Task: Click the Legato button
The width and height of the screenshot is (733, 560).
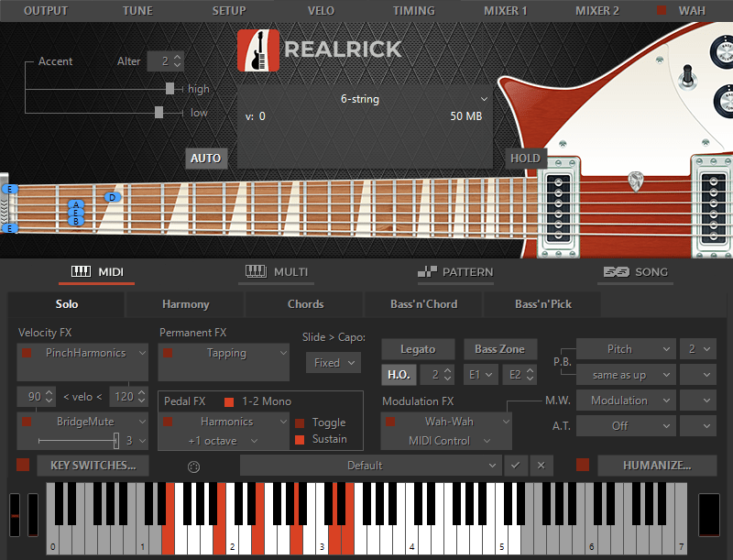Action: click(418, 349)
